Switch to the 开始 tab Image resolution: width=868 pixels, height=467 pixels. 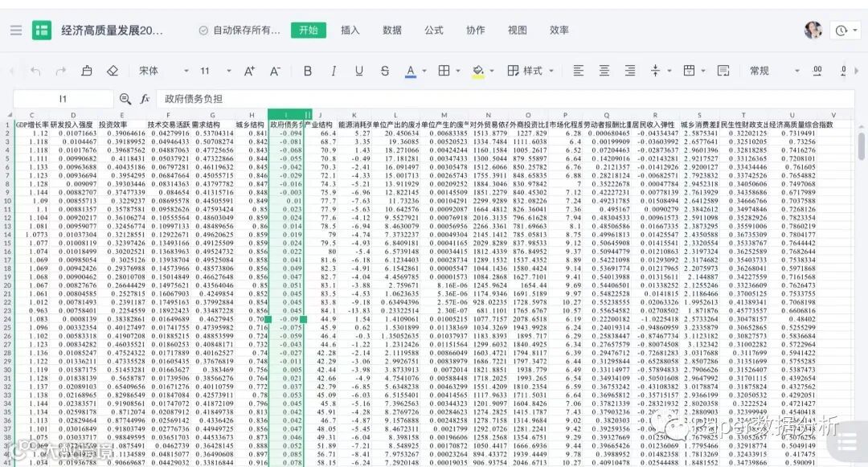click(309, 30)
